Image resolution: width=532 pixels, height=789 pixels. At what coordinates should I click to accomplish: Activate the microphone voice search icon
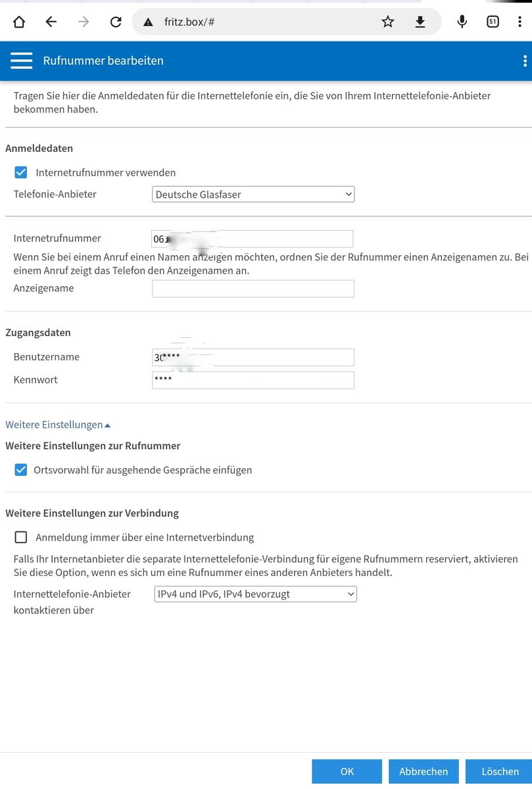(462, 22)
